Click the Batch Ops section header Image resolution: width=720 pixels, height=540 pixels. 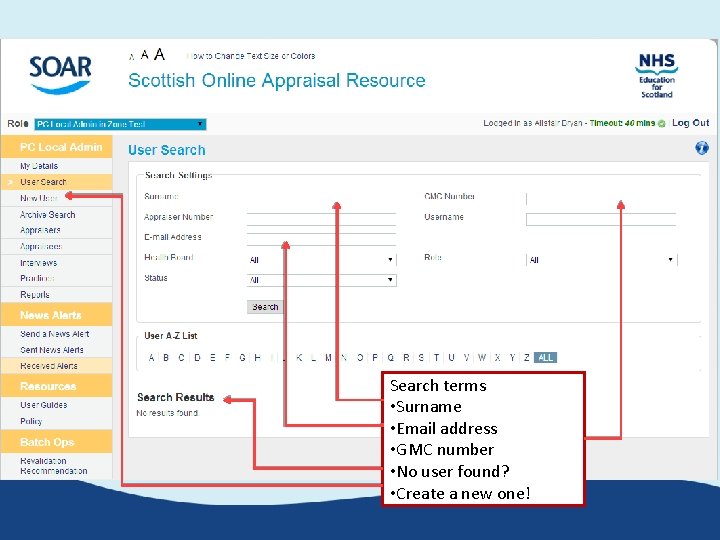tap(56, 442)
